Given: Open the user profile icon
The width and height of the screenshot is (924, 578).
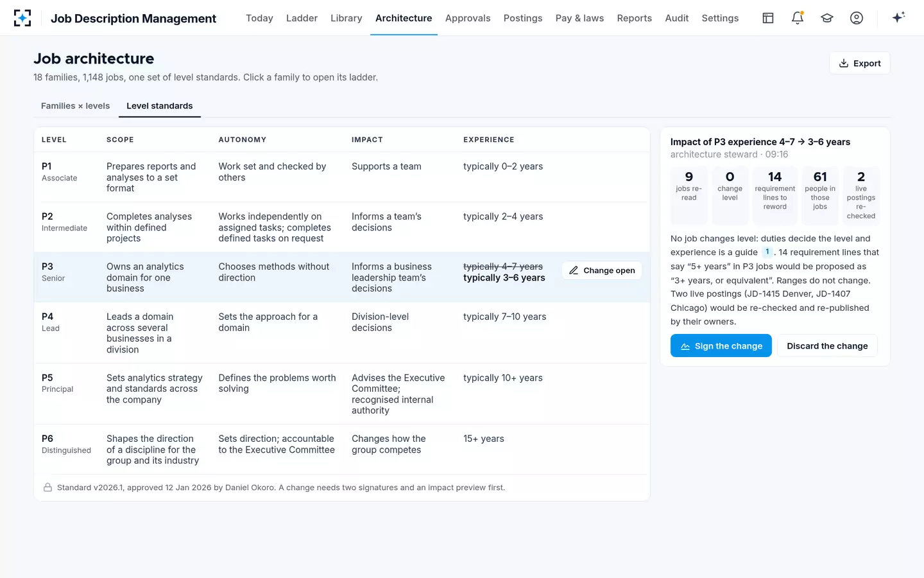Looking at the screenshot, I should [x=857, y=18].
